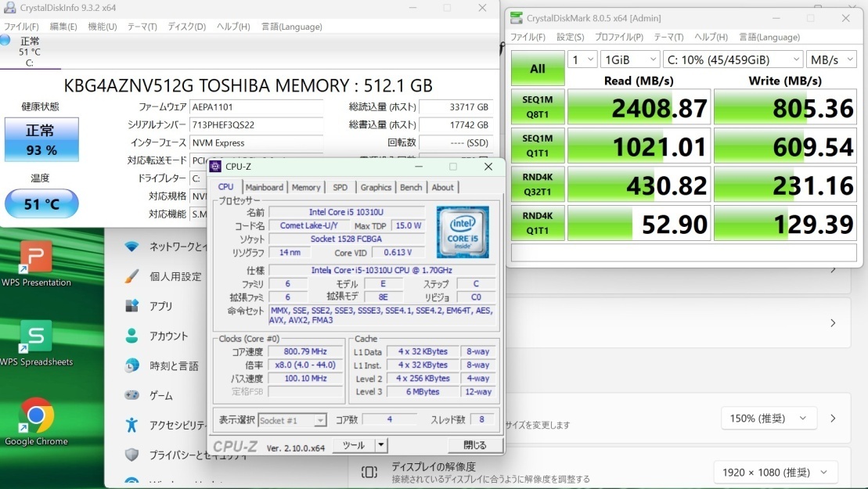Start the RND4K Q32T1 test
868x489 pixels.
coord(538,184)
